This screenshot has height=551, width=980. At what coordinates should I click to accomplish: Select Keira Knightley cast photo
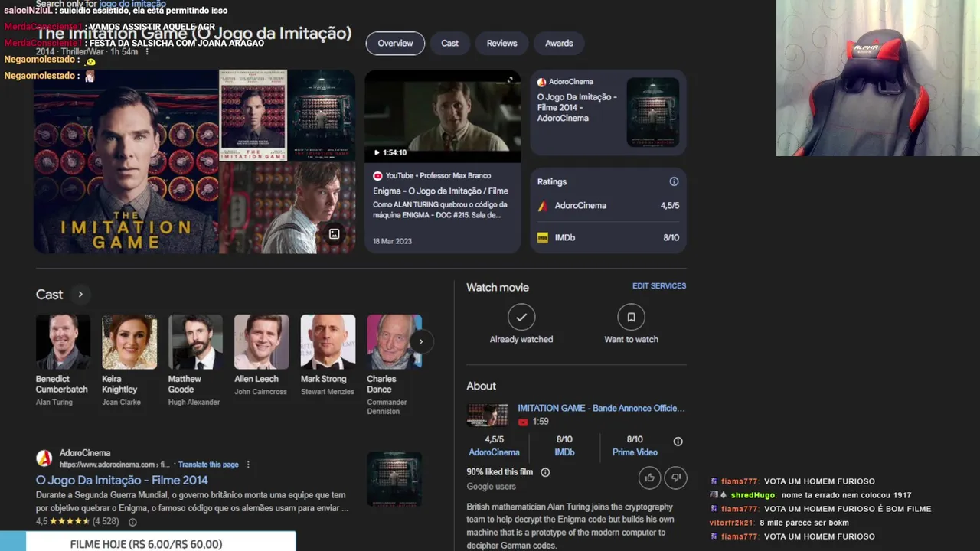coord(129,342)
